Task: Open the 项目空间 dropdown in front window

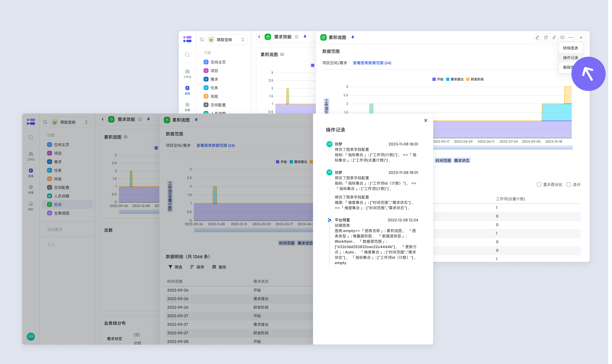Action: point(70,122)
